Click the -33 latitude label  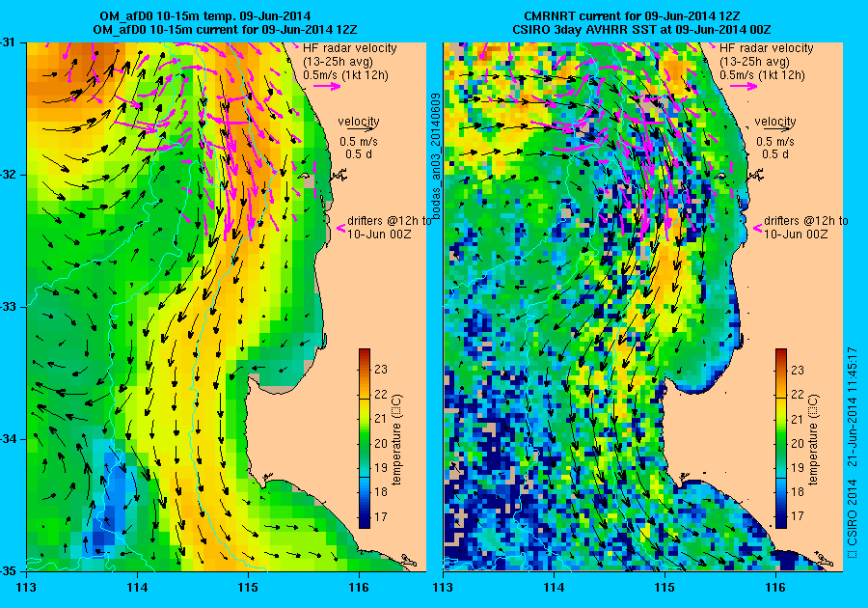tap(8, 307)
